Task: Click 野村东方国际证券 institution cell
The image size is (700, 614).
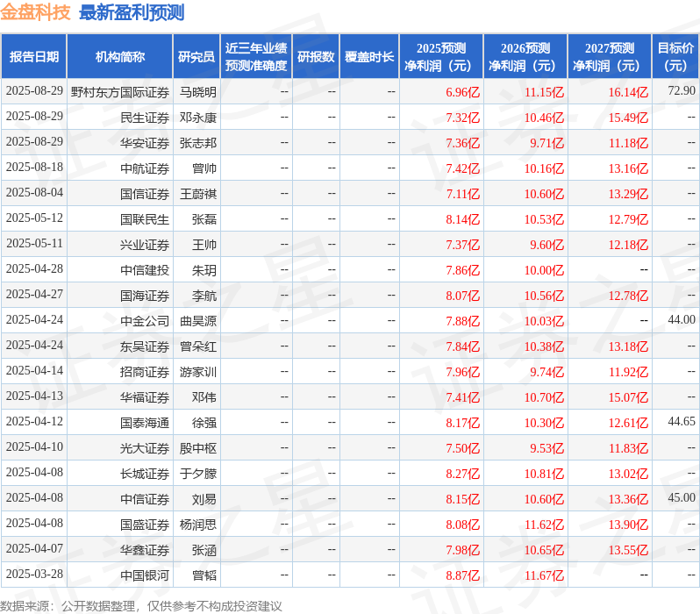Action: (120, 92)
